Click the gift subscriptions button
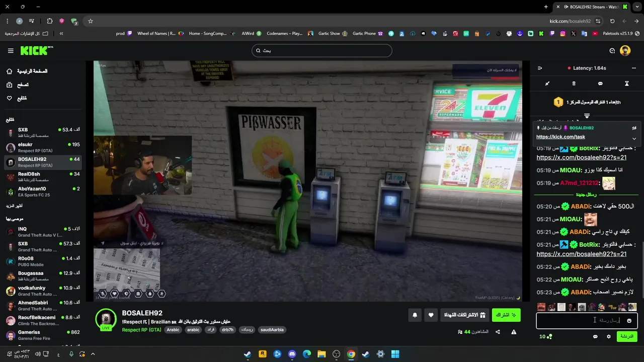Screen dimensions: 644x362 [464, 315]
